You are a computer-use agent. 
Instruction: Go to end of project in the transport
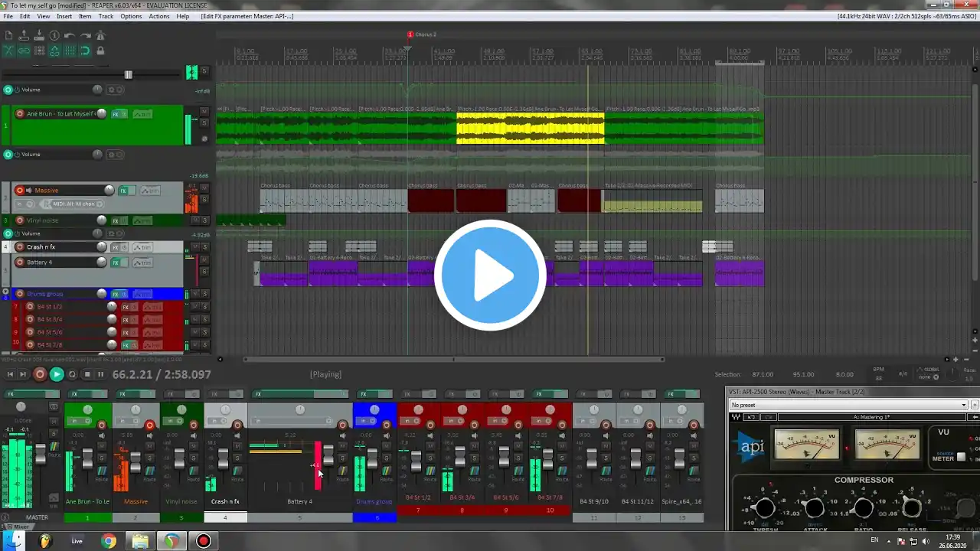pos(23,374)
